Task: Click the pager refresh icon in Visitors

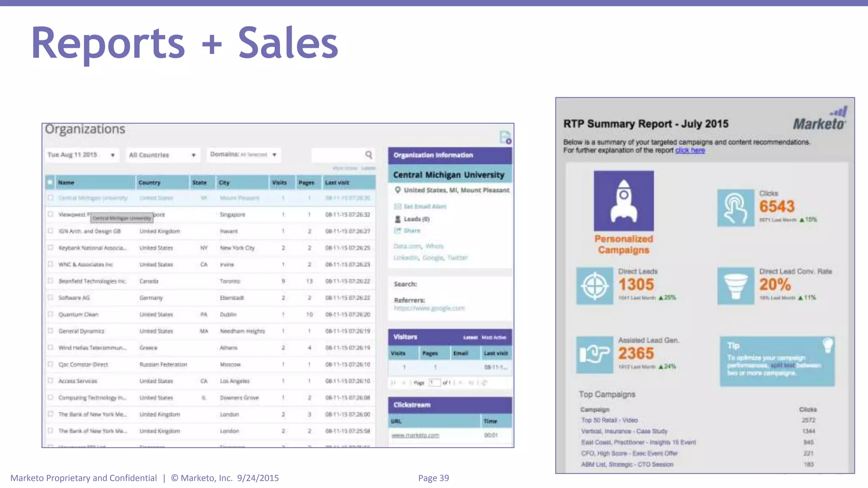Action: coord(484,383)
